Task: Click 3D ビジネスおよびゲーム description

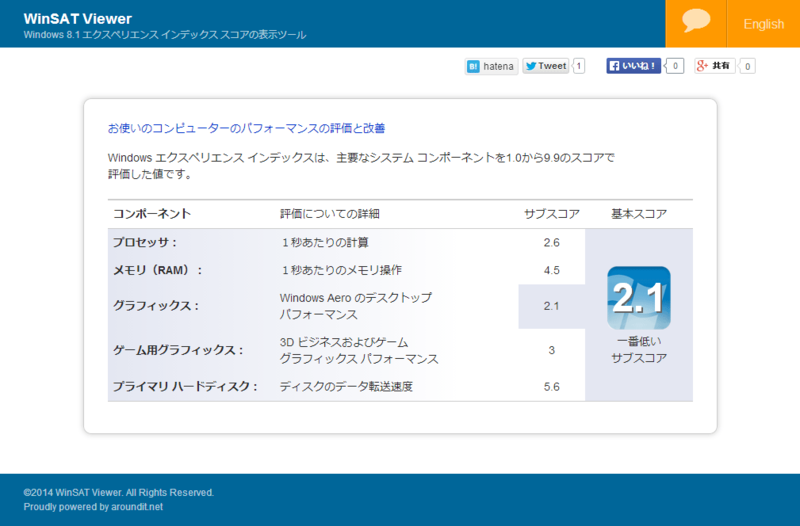Action: 359,350
